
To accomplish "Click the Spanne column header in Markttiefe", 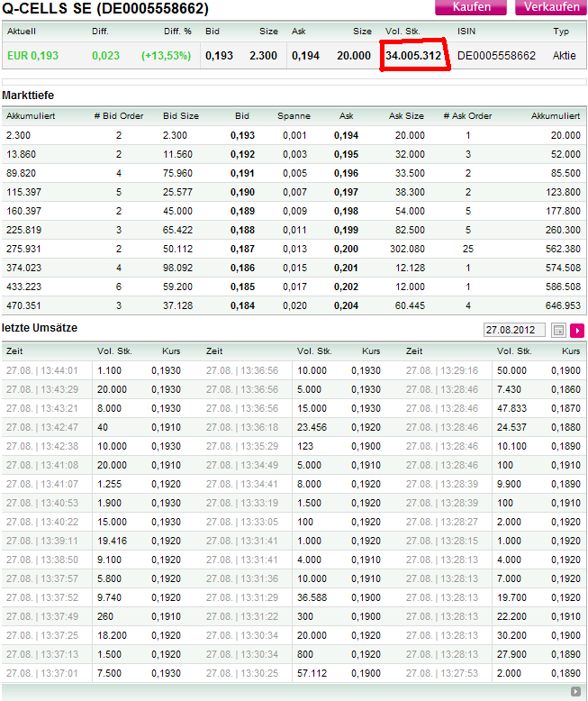I will click(294, 116).
